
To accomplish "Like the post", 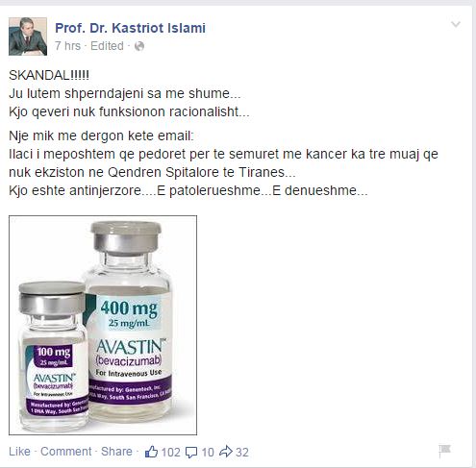I will pos(19,452).
